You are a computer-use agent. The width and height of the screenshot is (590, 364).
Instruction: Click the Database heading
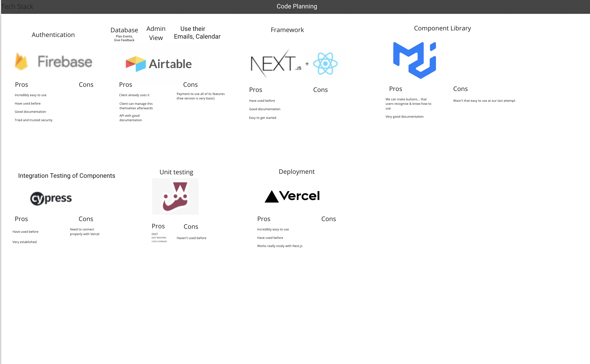124,30
